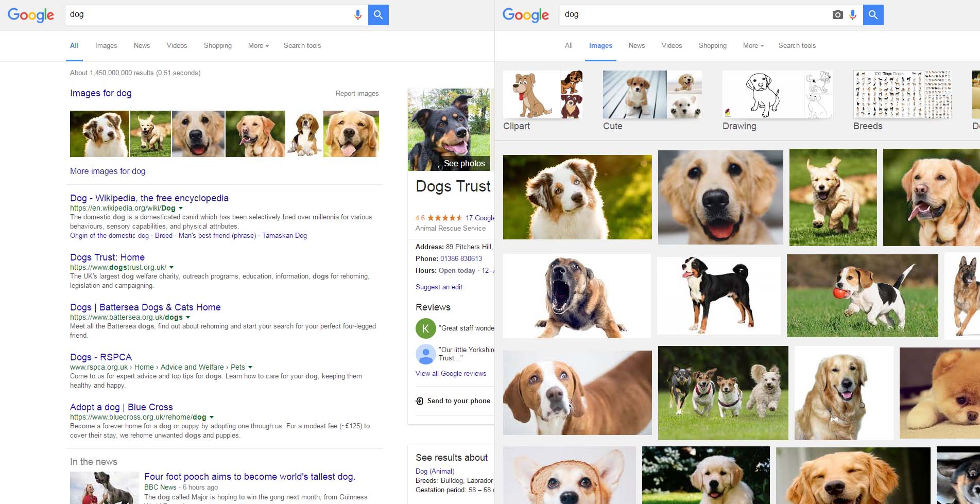This screenshot has height=504, width=980.
Task: Open dropdown arrow next to the RSPCA breadcrumb
Action: (250, 368)
